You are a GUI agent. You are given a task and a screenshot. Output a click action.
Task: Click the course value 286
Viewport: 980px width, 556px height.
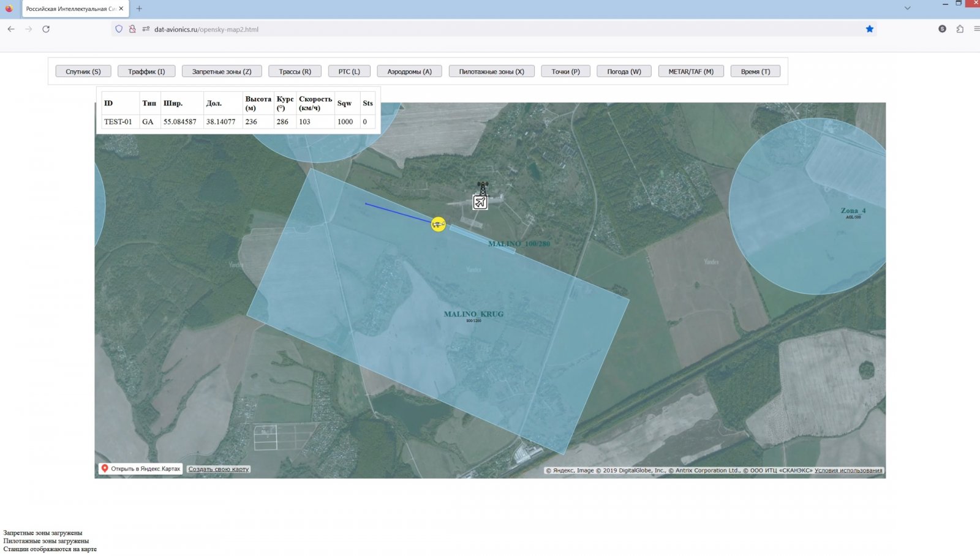[282, 122]
